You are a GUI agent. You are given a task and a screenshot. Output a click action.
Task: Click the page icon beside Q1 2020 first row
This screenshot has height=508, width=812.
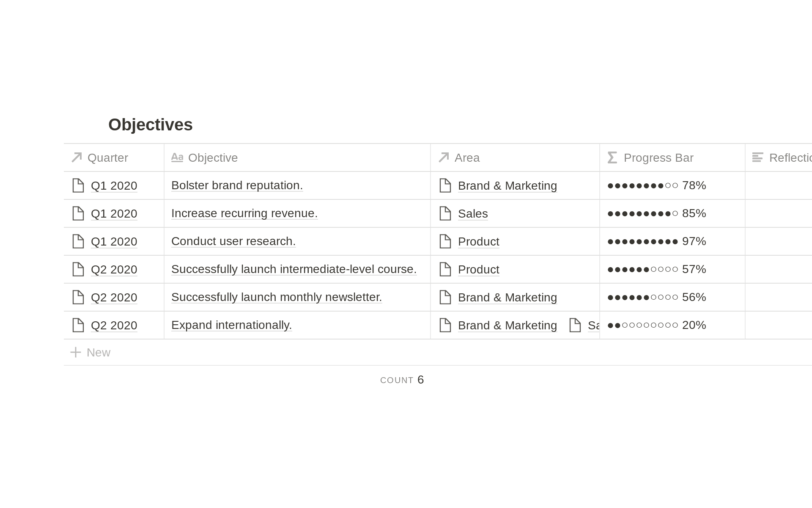79,185
